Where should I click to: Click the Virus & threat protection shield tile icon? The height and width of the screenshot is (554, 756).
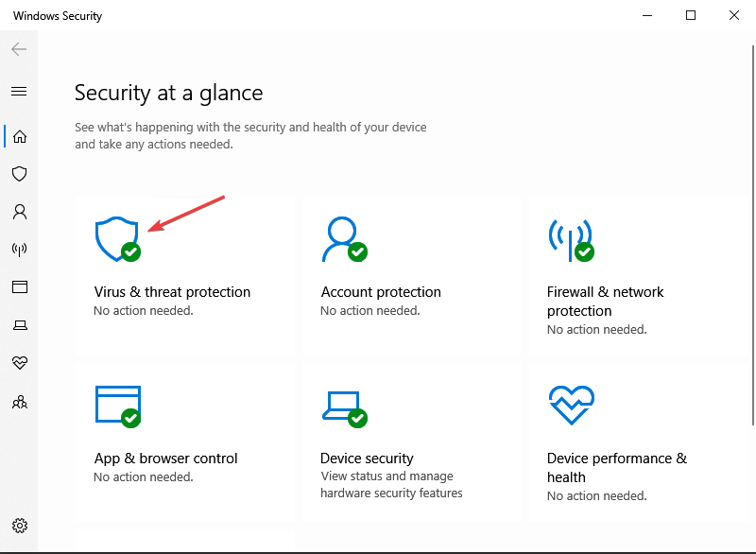117,239
